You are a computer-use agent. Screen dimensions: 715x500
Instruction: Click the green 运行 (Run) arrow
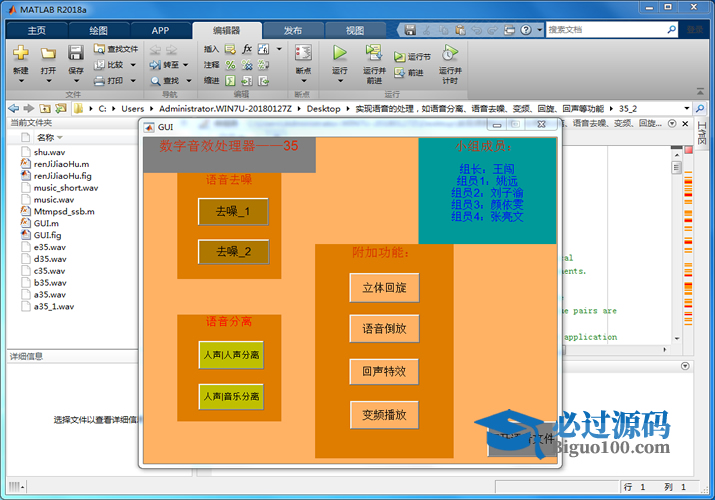[339, 53]
